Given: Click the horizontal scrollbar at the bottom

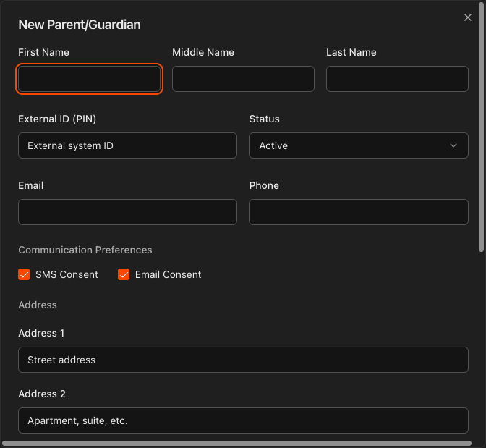Looking at the screenshot, I should click(236, 444).
